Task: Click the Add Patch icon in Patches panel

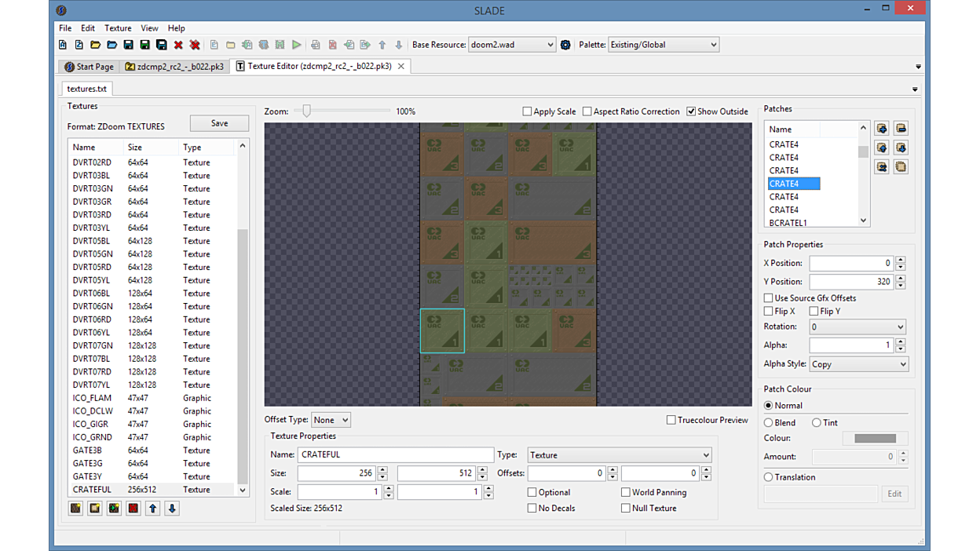Action: [x=882, y=129]
